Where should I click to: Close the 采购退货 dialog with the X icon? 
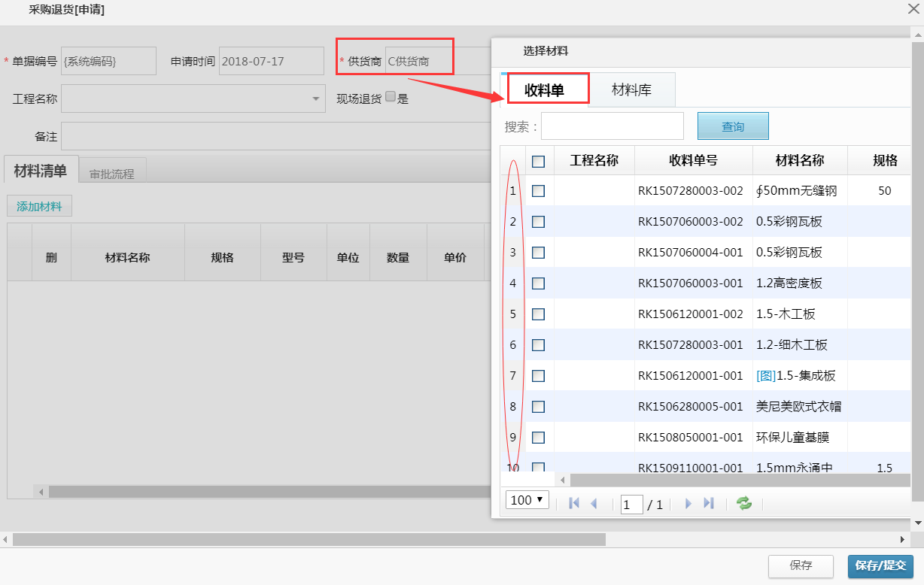coord(913,11)
